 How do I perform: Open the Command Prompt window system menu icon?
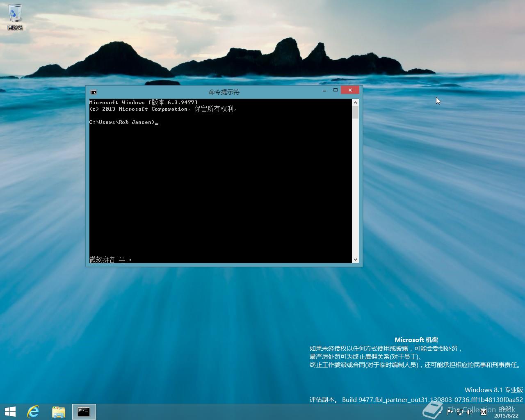point(93,92)
